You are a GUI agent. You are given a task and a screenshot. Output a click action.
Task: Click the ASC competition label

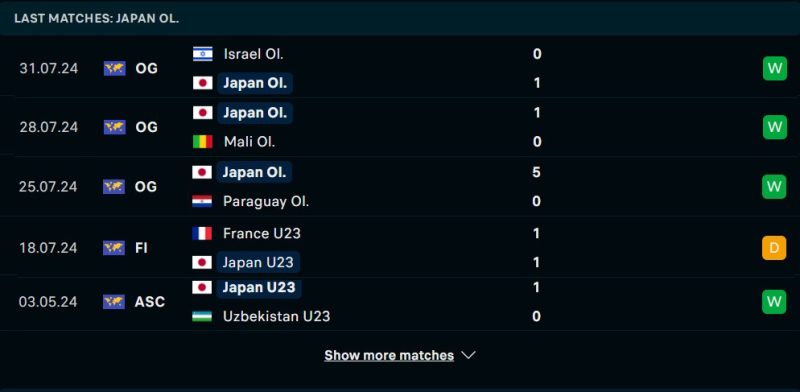[149, 302]
